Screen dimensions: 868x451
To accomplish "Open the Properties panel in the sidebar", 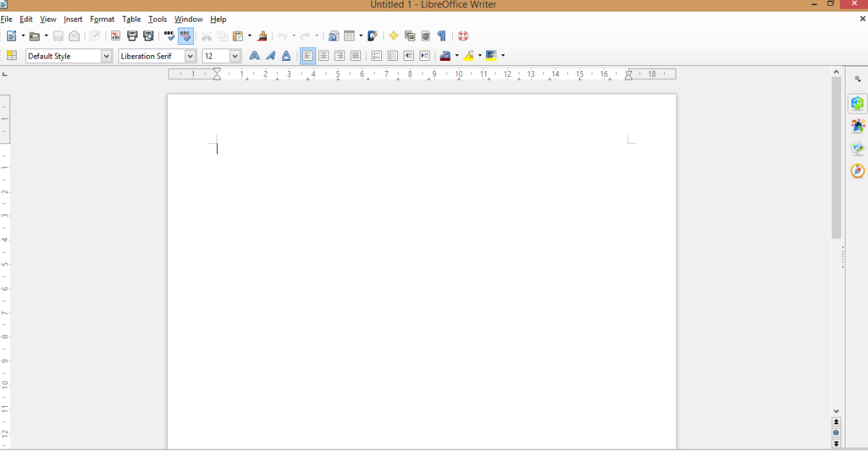I will click(x=857, y=103).
